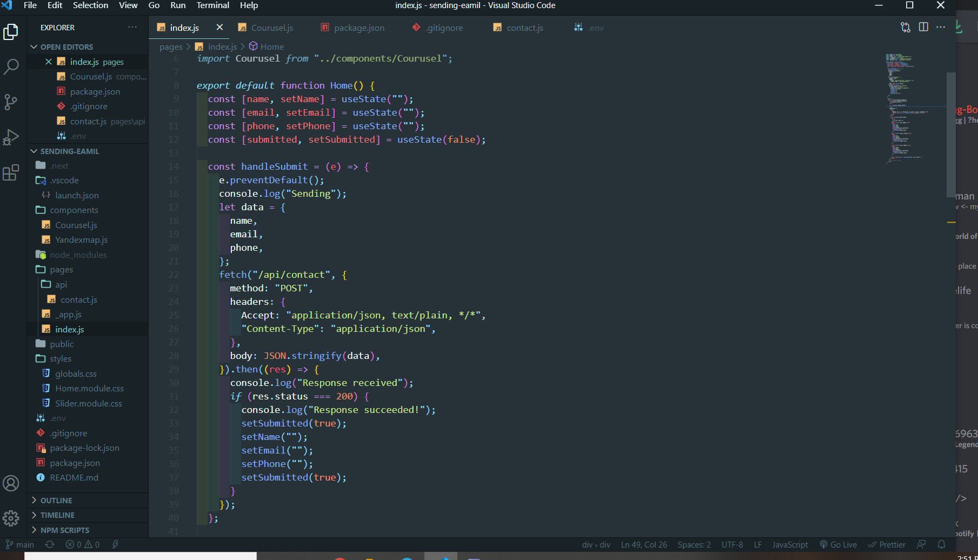Viewport: 978px width, 560px height.
Task: Open editor More Actions menu
Action: click(941, 28)
